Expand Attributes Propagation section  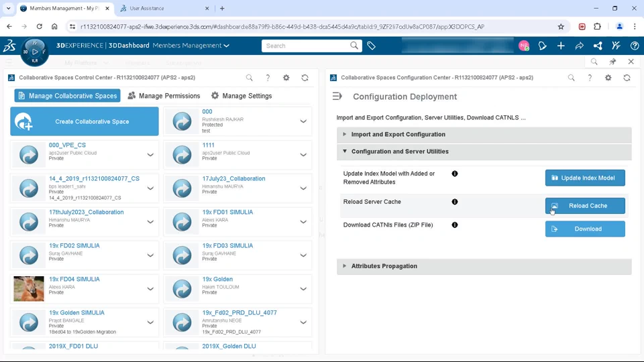coord(484,266)
